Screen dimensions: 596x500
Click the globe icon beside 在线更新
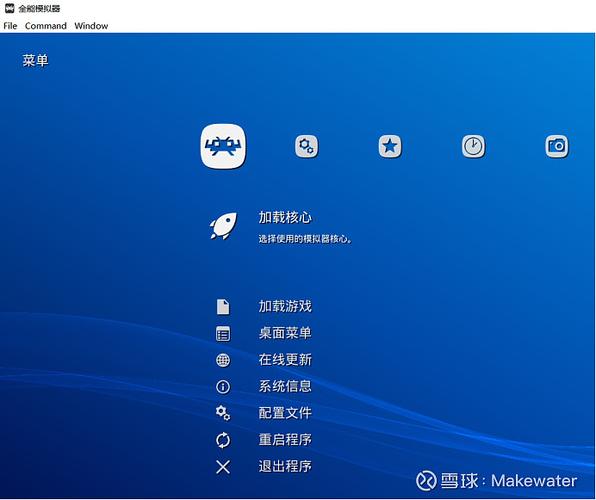click(223, 360)
